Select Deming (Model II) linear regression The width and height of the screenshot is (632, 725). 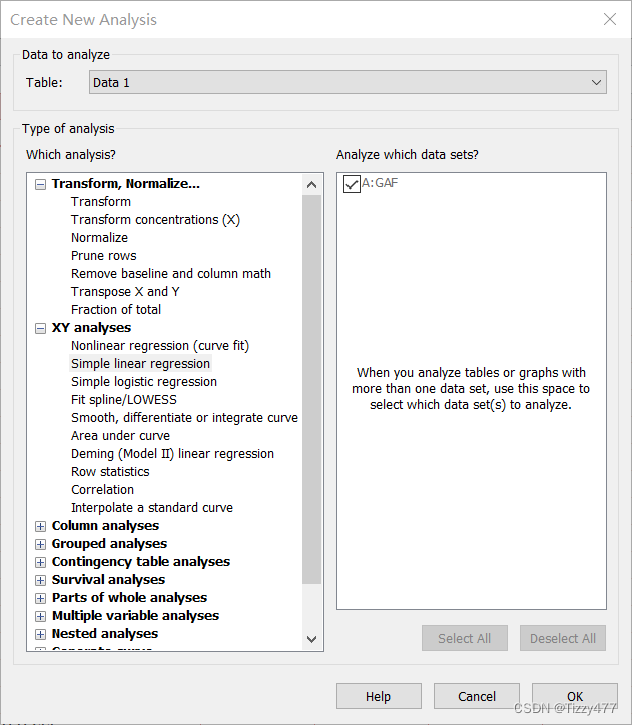(x=172, y=454)
